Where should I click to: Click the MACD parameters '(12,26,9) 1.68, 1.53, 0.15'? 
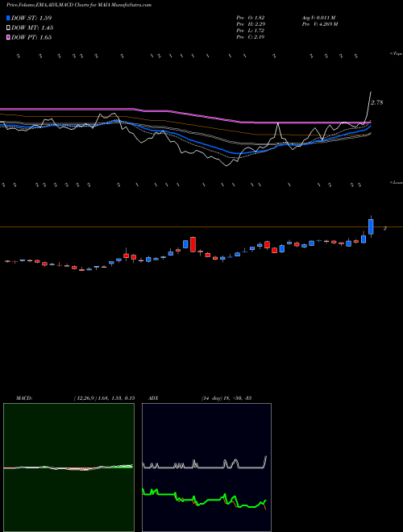[105, 398]
